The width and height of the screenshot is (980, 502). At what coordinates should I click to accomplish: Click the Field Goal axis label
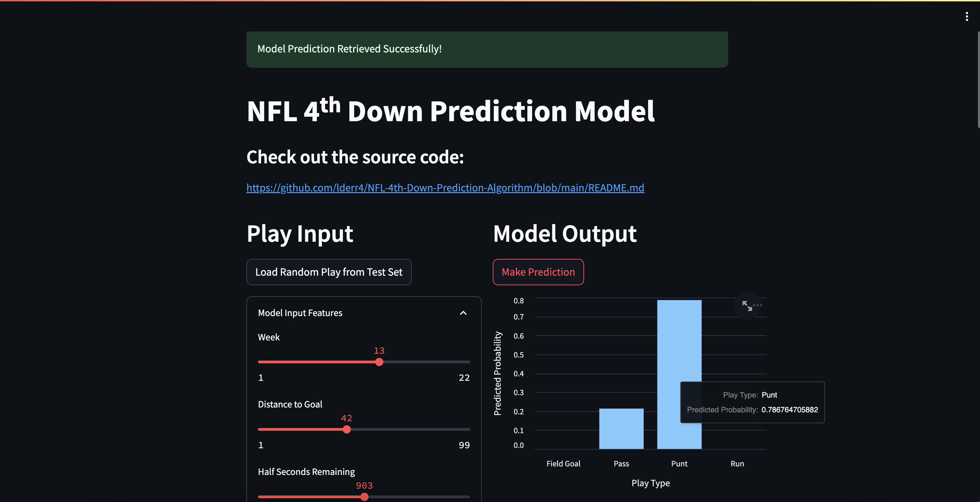[563, 464]
